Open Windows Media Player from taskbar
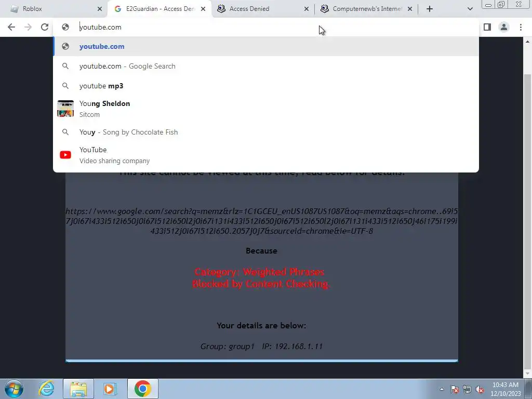The height and width of the screenshot is (399, 532). point(110,389)
